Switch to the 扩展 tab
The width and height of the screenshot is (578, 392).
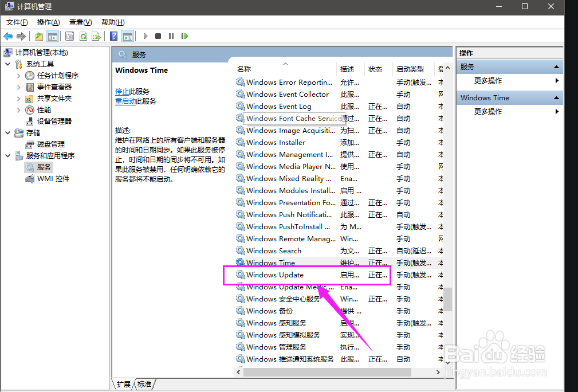click(x=124, y=384)
